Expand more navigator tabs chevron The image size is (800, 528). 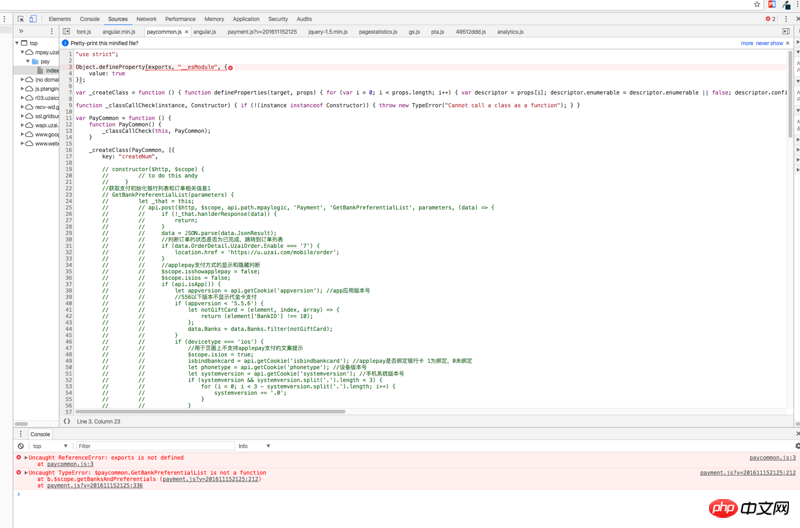pos(21,31)
